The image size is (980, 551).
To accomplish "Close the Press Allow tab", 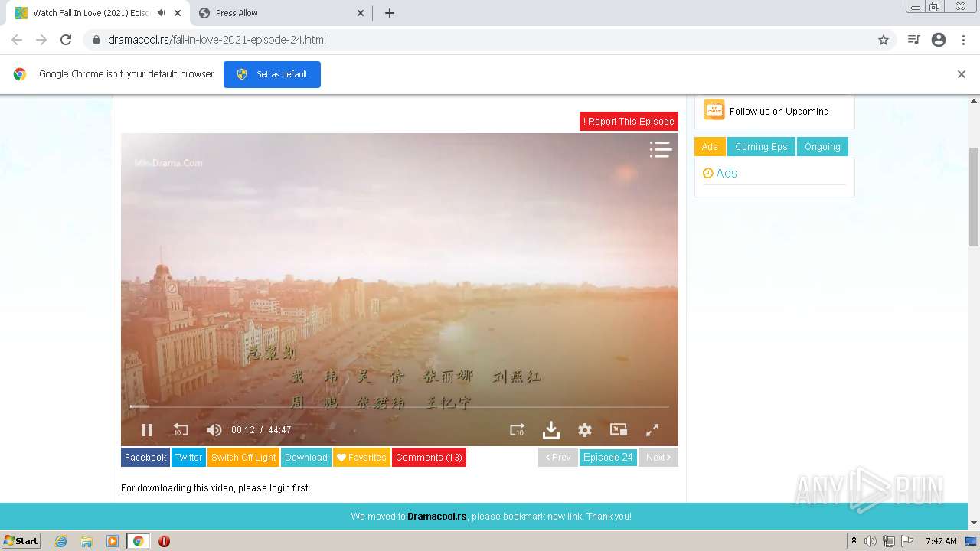I will 361,13.
